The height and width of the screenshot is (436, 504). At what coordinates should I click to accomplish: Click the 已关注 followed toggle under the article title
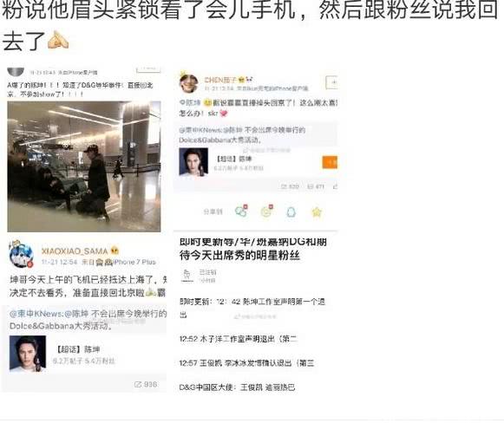click(x=207, y=272)
